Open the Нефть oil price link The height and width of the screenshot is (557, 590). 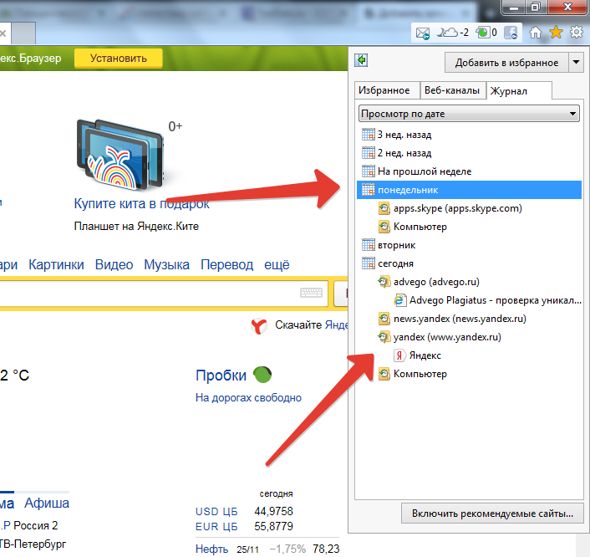(x=211, y=549)
